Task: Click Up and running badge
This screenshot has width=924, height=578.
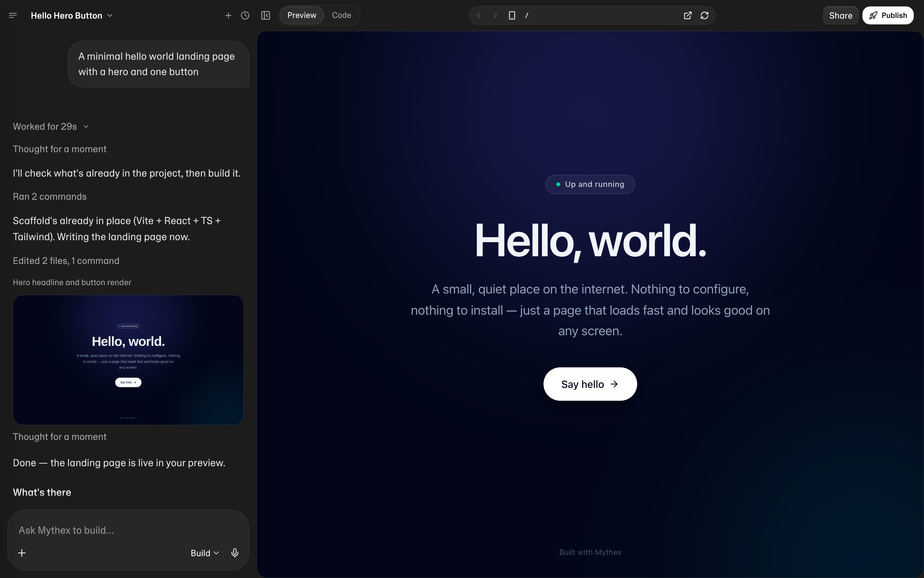Action: (590, 184)
